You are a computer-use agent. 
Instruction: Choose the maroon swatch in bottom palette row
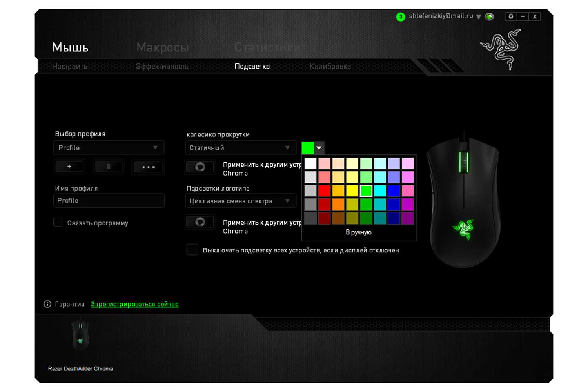pyautogui.click(x=324, y=218)
